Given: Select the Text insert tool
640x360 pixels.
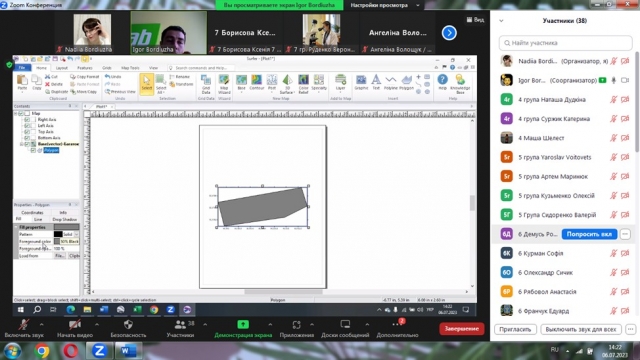Looking at the screenshot, I should click(376, 82).
